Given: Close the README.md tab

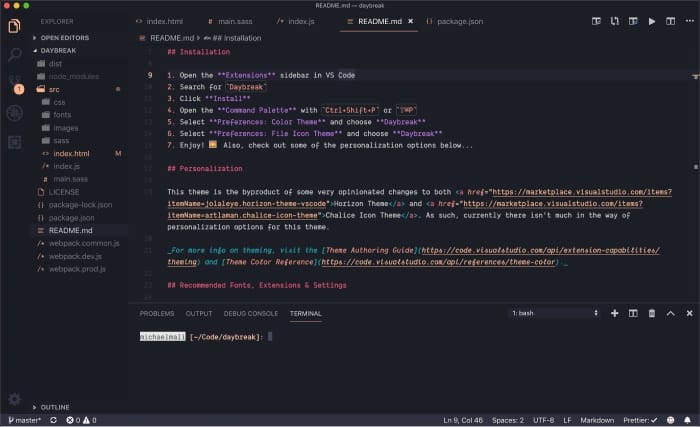Looking at the screenshot, I should 410,21.
